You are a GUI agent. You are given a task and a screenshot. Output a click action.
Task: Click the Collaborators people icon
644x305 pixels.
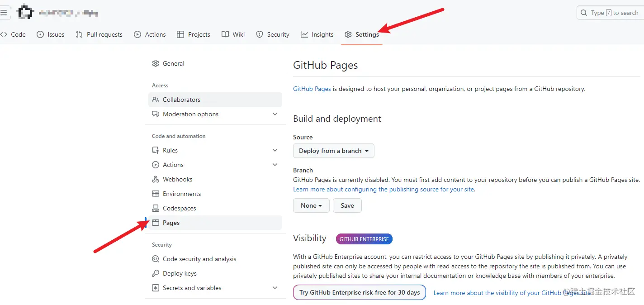pos(156,100)
